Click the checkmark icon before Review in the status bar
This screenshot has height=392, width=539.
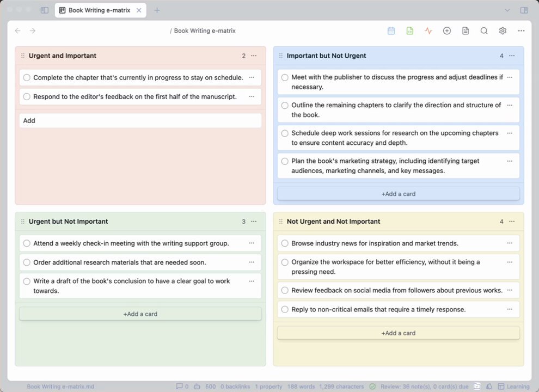(x=372, y=386)
